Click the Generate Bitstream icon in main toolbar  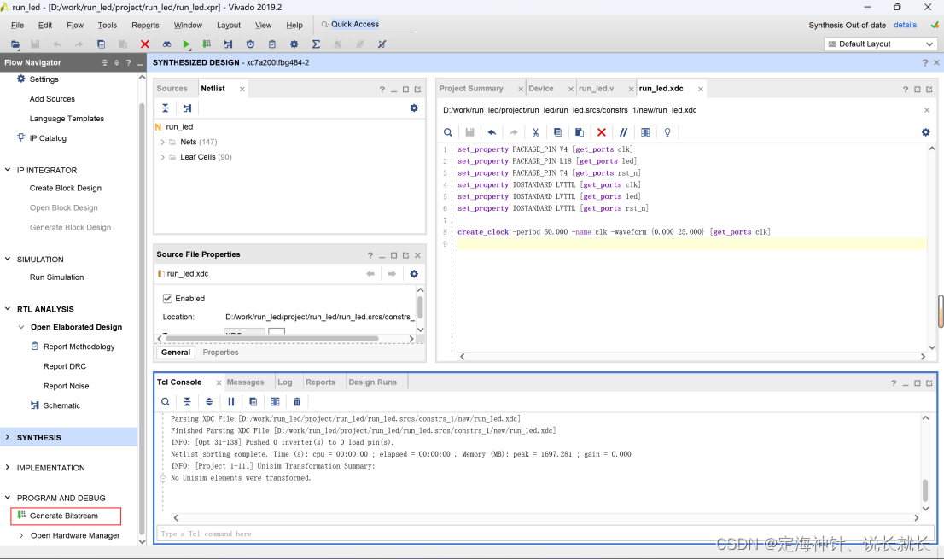pos(207,44)
